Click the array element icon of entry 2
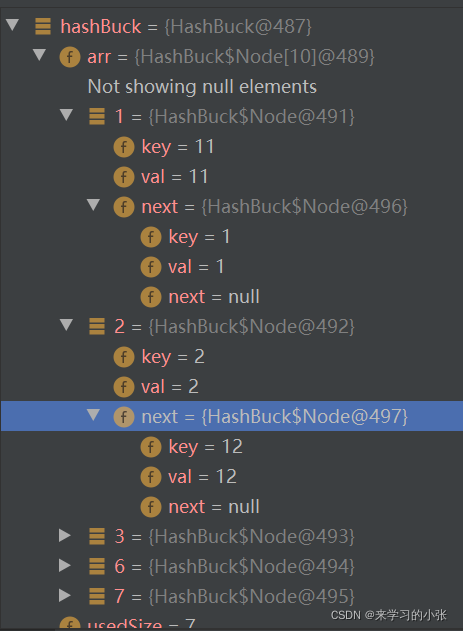Viewport: 463px width, 631px height. [97, 326]
